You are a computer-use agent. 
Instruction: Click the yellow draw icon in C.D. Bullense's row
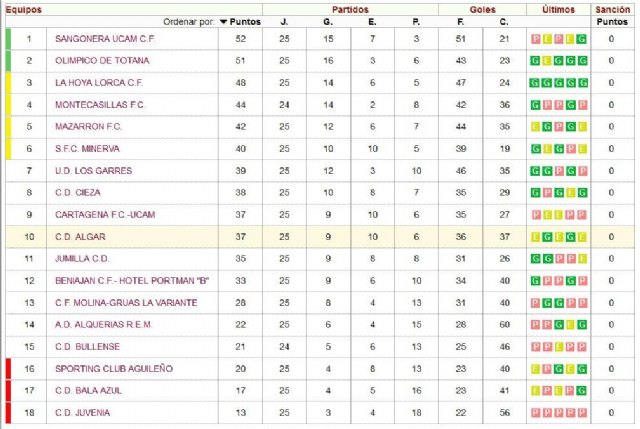(x=559, y=347)
